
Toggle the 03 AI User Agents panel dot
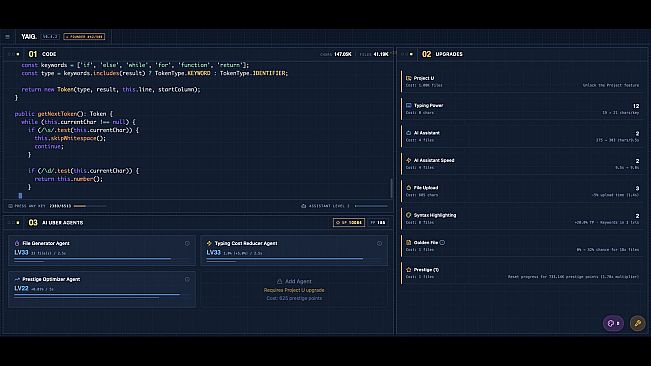coord(17,222)
